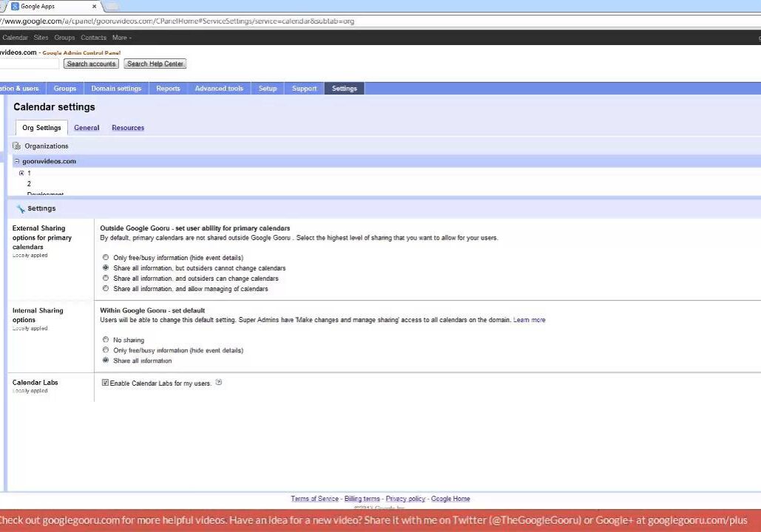
Task: Click Calendar Labs label
Action: (x=35, y=382)
